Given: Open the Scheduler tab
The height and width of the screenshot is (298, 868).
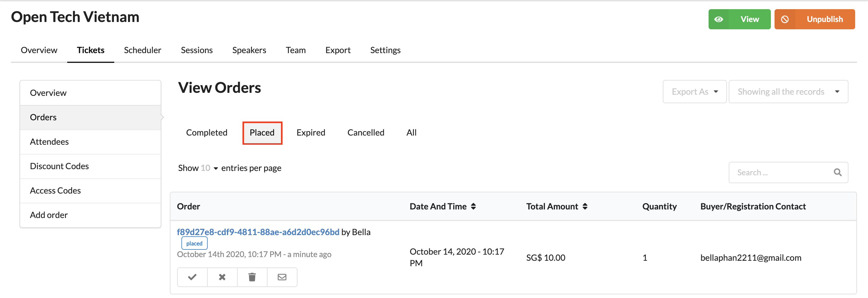Looking at the screenshot, I should 143,50.
